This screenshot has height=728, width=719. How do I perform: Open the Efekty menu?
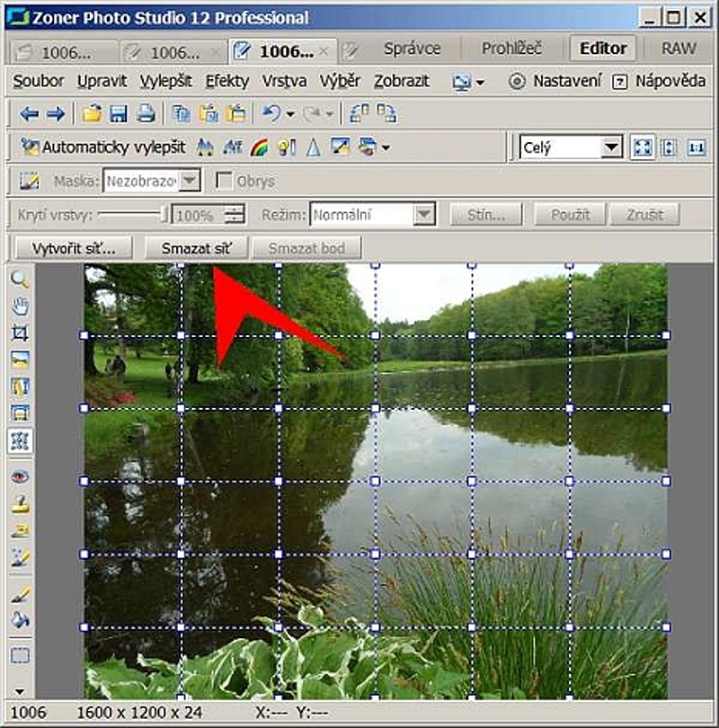(x=226, y=81)
